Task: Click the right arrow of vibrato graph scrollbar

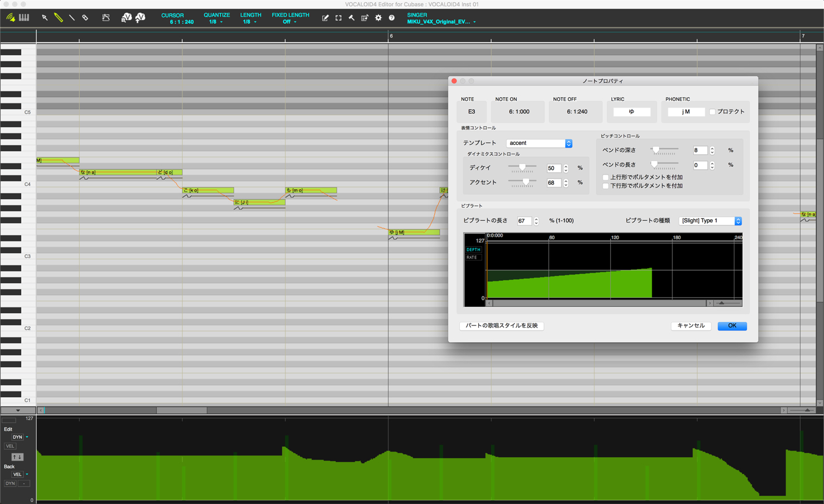Action: [x=709, y=303]
